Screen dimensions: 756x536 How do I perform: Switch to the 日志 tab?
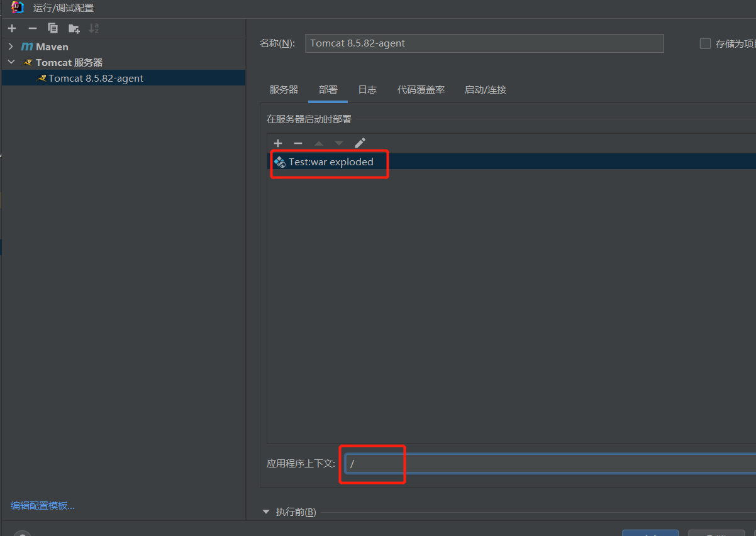367,90
